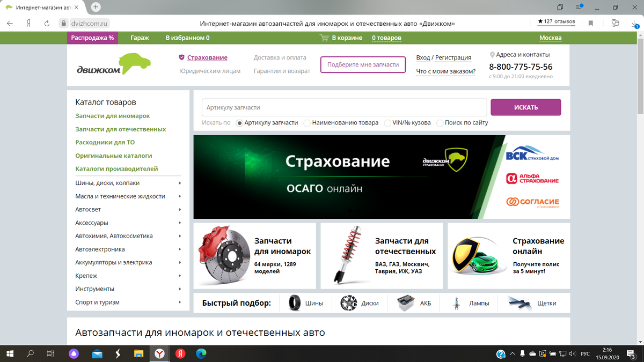Expand Аккумуляторы и электрика category arrow

click(180, 263)
